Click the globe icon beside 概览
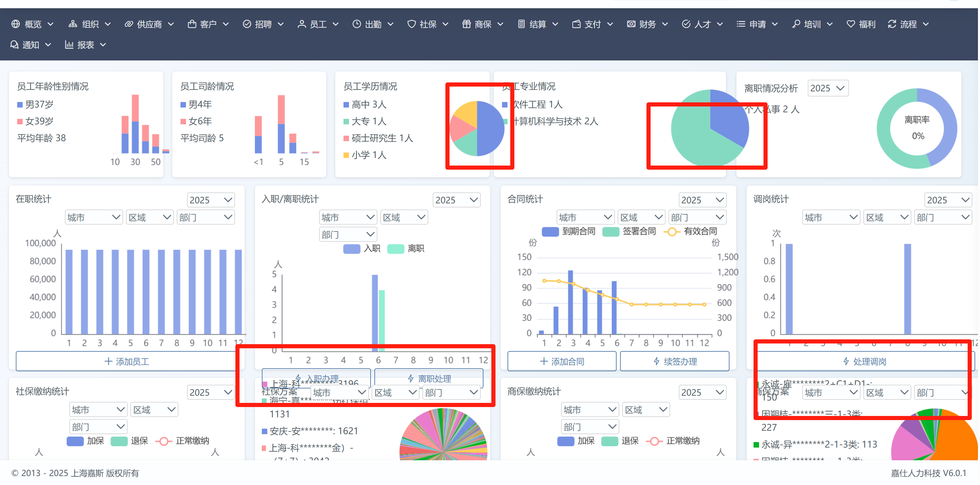 point(15,24)
